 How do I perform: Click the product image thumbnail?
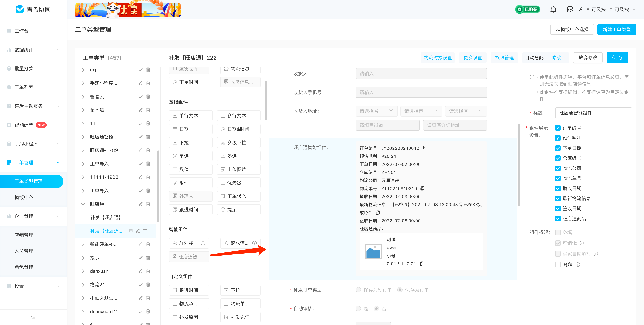pos(373,251)
